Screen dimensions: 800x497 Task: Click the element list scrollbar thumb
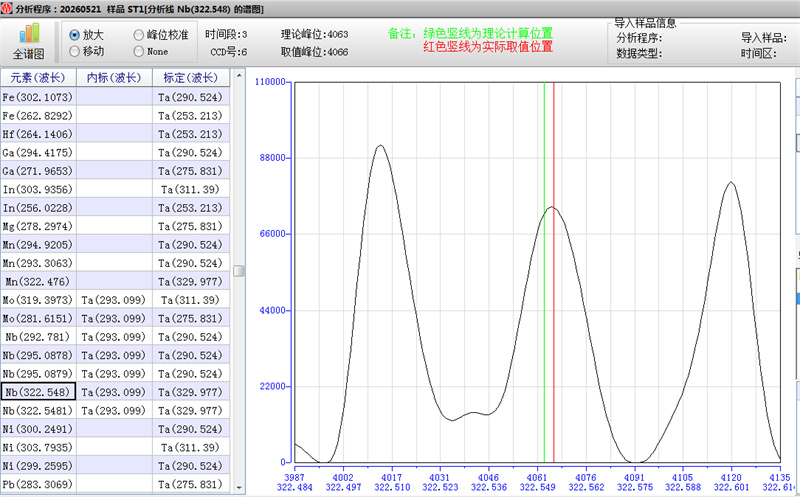(x=238, y=270)
